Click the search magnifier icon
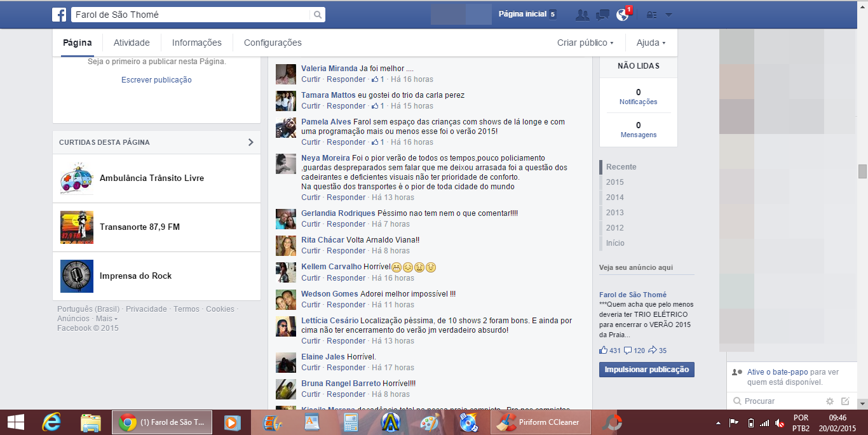The image size is (868, 435). click(317, 15)
